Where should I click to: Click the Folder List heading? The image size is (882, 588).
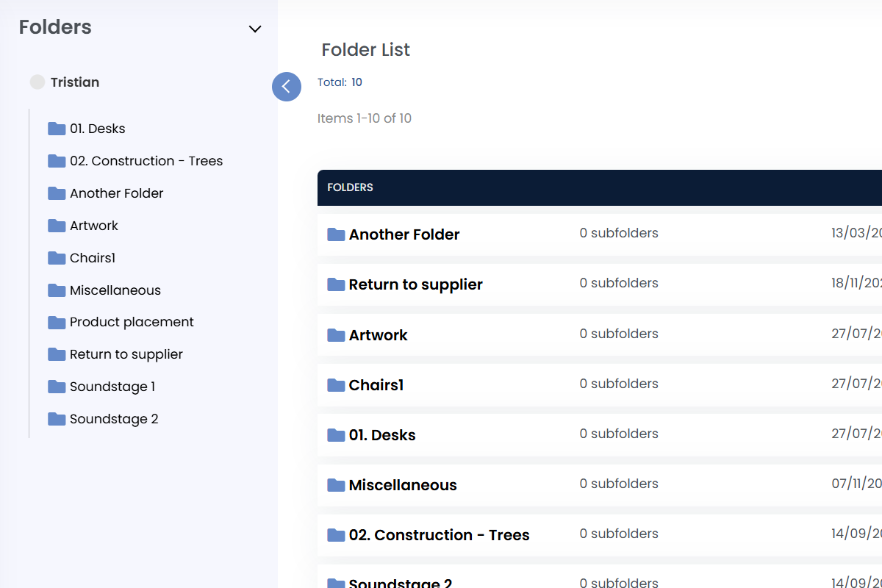coord(366,50)
